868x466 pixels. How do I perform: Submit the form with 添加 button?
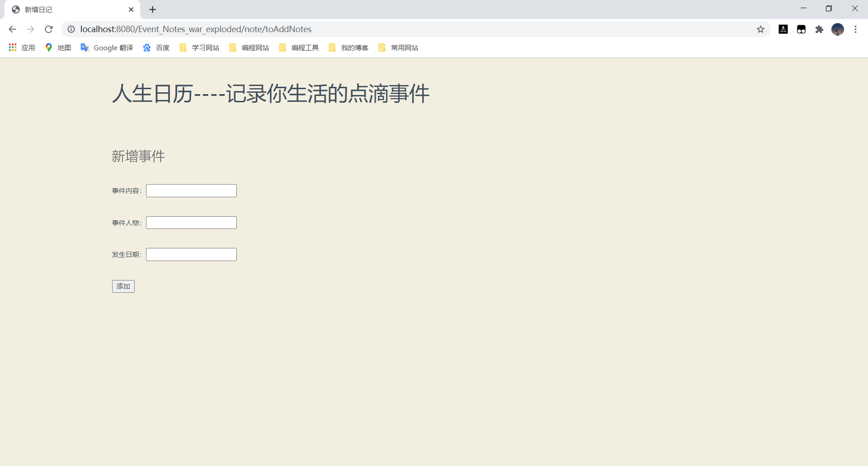(x=123, y=286)
